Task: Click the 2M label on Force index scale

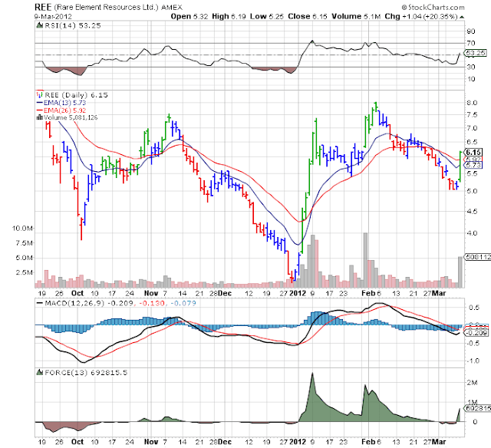Action: pyautogui.click(x=473, y=383)
